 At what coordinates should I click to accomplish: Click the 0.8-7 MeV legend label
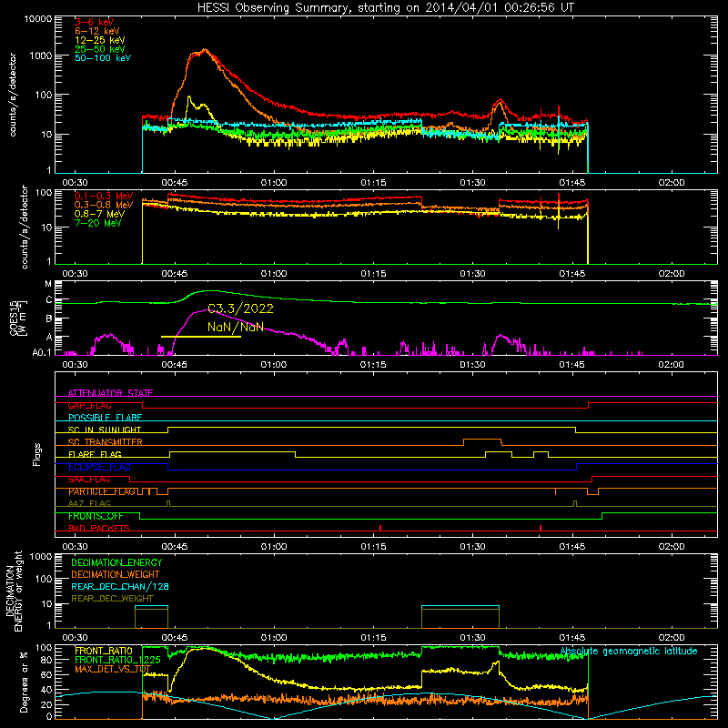pos(99,214)
